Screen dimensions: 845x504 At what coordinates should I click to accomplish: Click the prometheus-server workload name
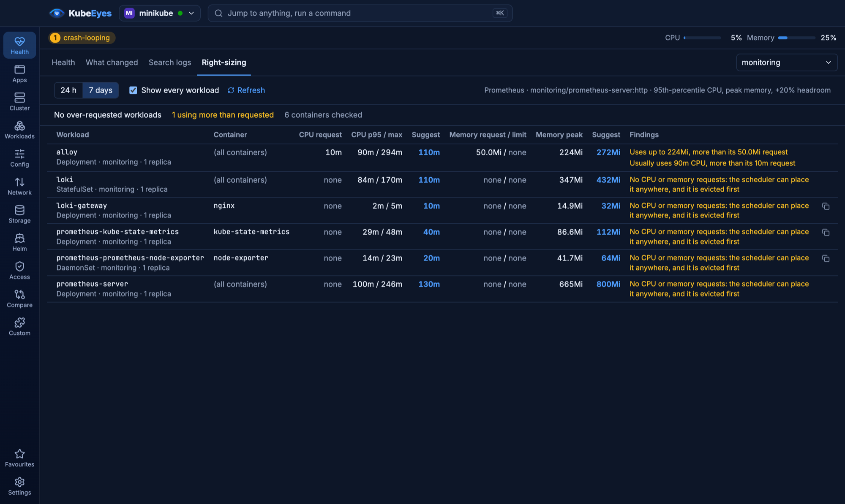pyautogui.click(x=92, y=284)
